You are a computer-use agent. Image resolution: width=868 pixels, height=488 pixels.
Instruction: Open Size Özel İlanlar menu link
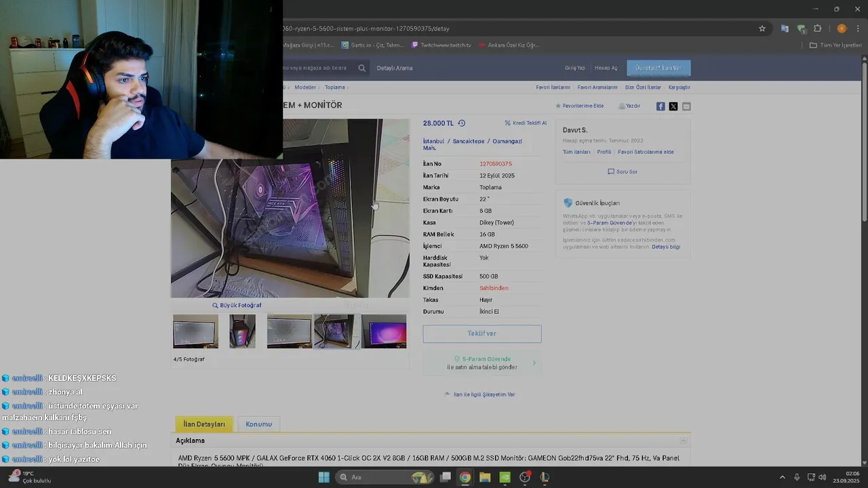click(643, 87)
